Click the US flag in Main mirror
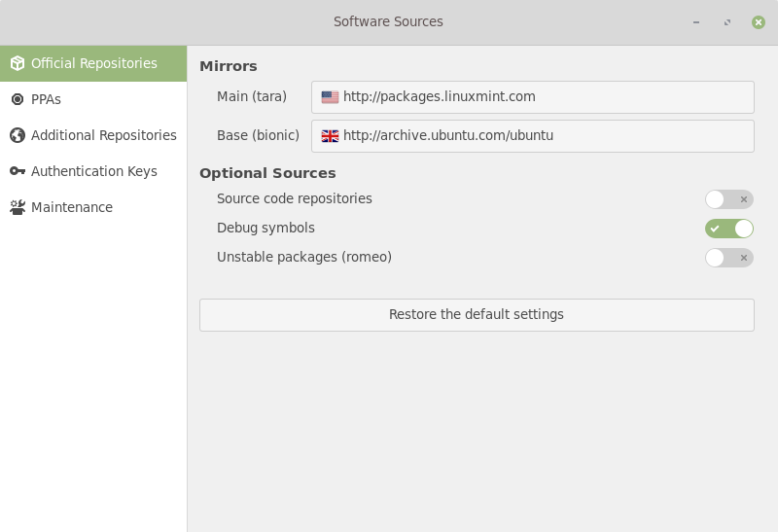The image size is (778, 532). 330,97
